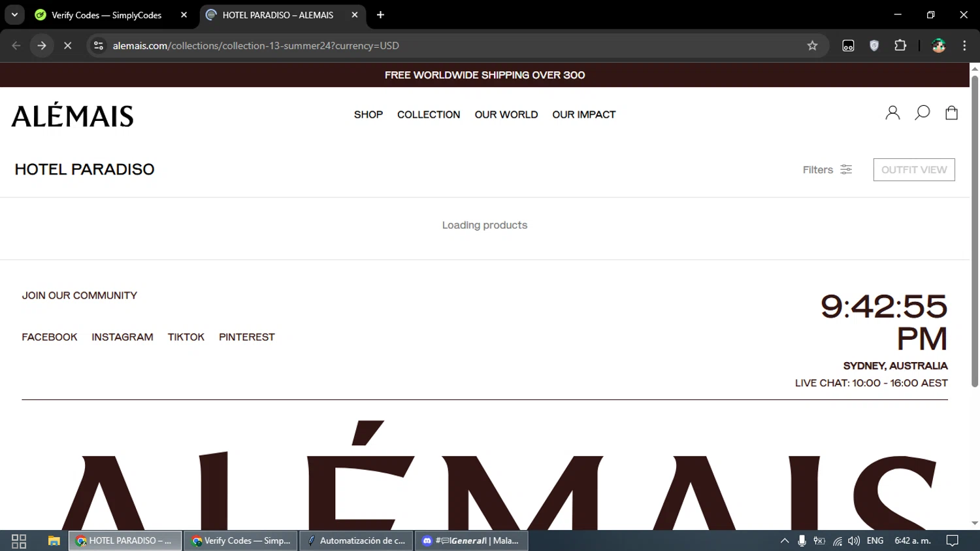Open network Wi-Fi tray icon
The height and width of the screenshot is (551, 980).
(837, 541)
